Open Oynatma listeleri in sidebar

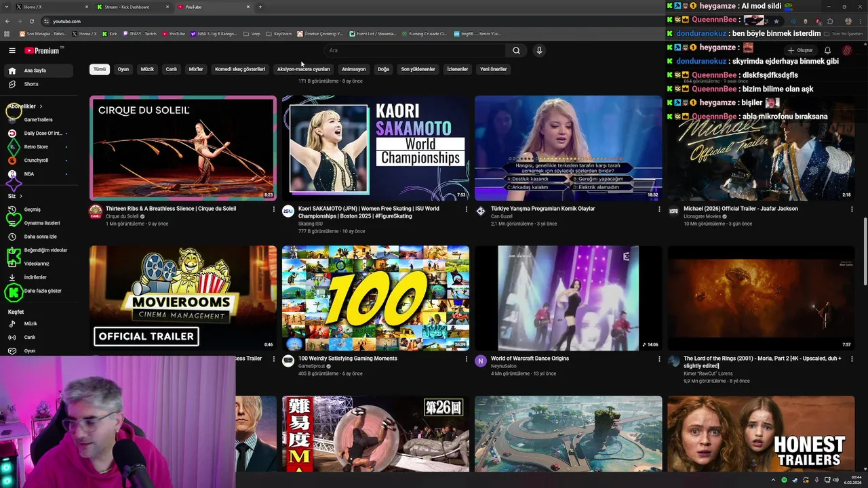[42, 223]
